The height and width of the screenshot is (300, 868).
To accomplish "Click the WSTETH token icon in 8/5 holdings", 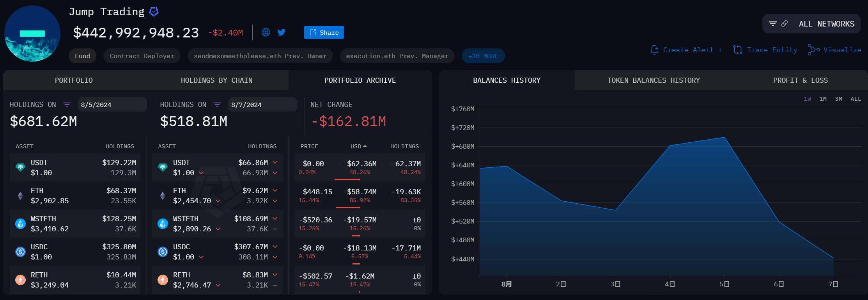I will coord(20,224).
